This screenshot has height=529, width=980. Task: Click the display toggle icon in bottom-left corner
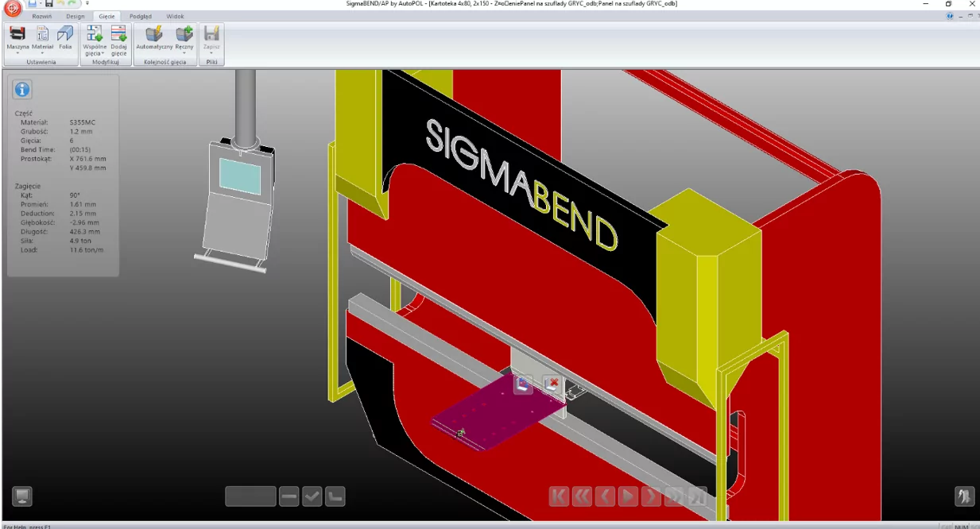coord(22,496)
